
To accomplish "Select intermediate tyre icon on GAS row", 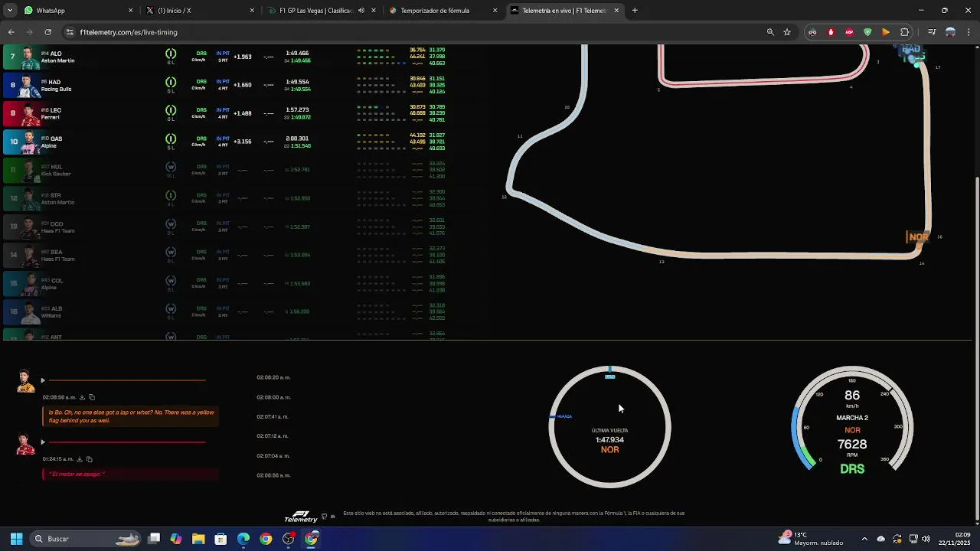I will pyautogui.click(x=171, y=139).
